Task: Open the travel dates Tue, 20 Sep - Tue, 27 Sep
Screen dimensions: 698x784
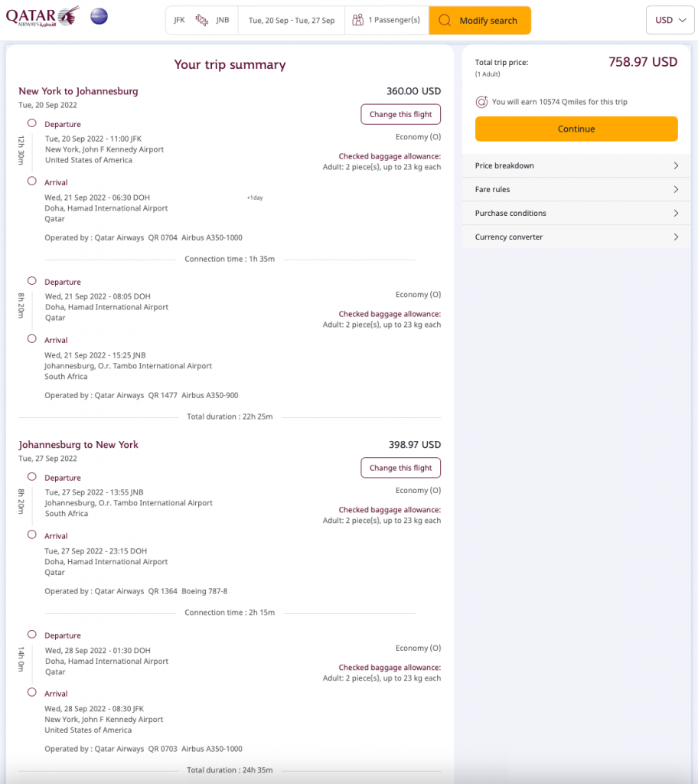Action: click(292, 21)
